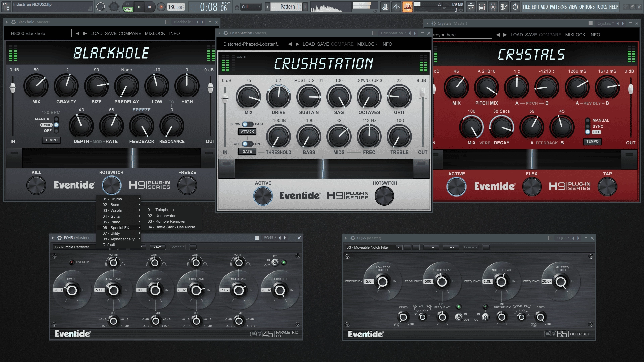Click the H8000 Blackhole preset name field
Viewport: 644px width, 362px height.
click(x=40, y=33)
